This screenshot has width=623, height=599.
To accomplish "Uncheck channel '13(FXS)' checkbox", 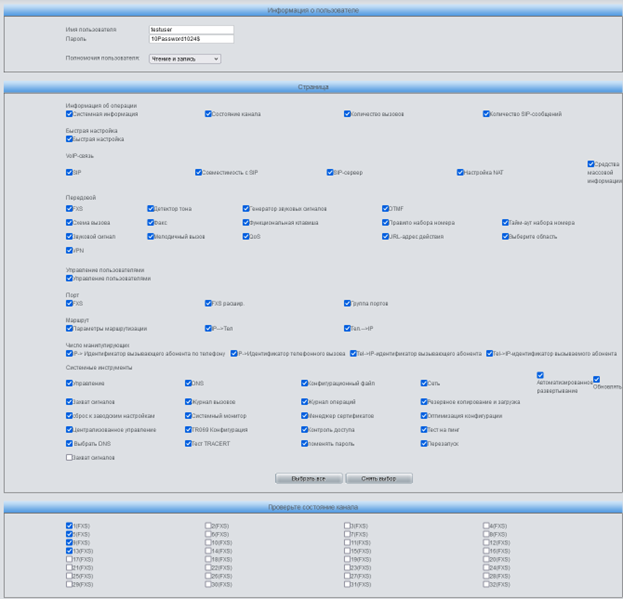I will pyautogui.click(x=69, y=551).
